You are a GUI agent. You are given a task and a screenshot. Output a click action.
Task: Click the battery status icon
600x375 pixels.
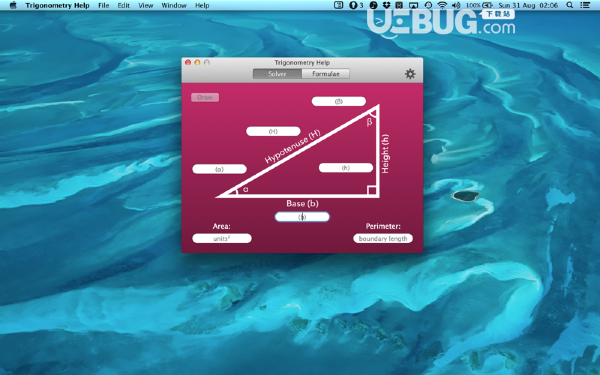coord(487,5)
